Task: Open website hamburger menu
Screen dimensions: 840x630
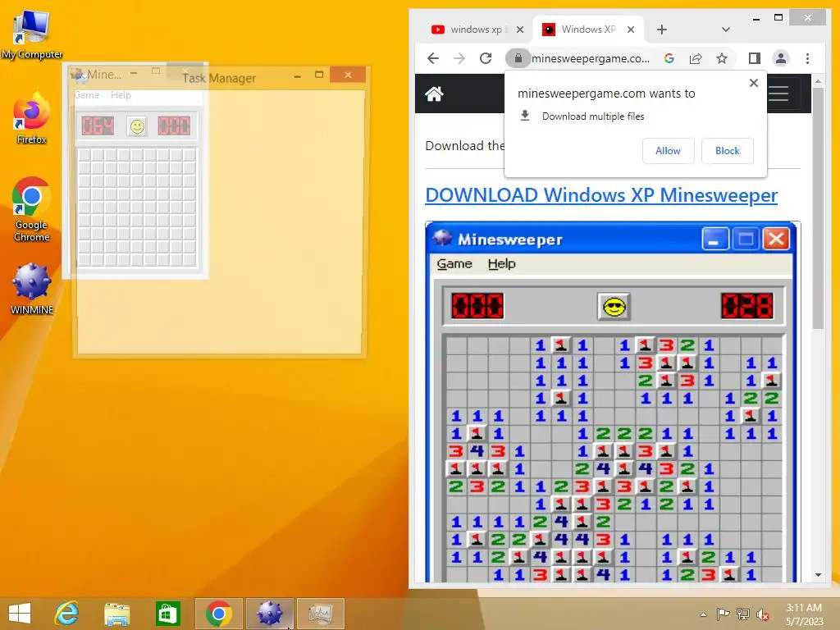Action: pos(778,94)
